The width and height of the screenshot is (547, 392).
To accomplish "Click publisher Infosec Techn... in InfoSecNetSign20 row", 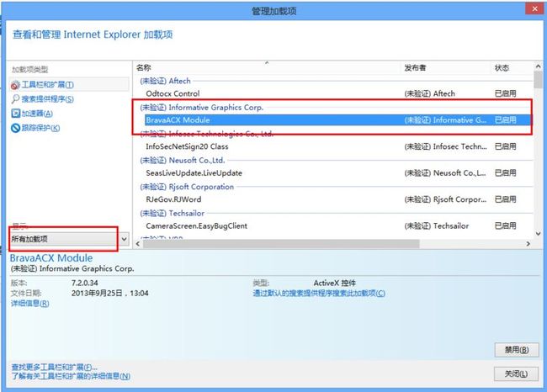I will pos(445,146).
